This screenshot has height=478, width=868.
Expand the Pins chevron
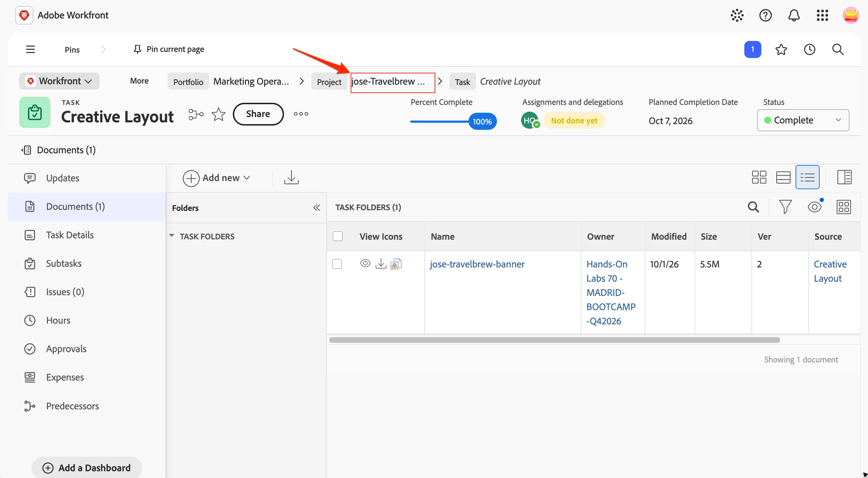(103, 49)
